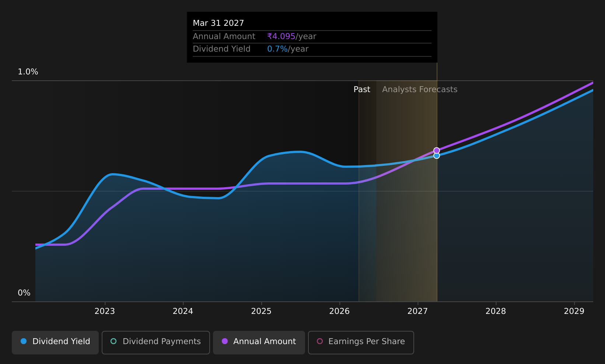Click the 2025 x-axis label

pos(261,311)
